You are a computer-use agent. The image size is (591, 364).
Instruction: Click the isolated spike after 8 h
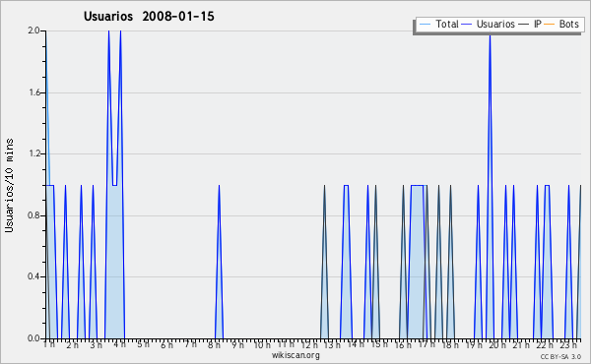tap(219, 262)
